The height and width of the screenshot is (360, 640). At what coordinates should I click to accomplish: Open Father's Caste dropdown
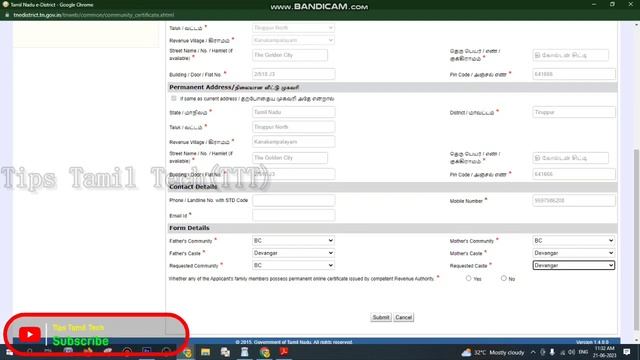(x=293, y=253)
